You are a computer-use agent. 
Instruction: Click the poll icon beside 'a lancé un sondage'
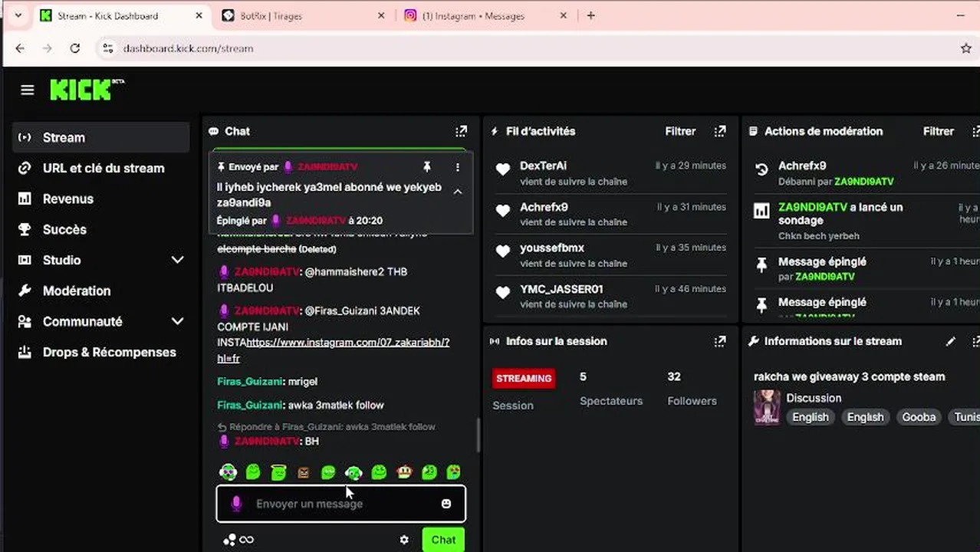761,211
